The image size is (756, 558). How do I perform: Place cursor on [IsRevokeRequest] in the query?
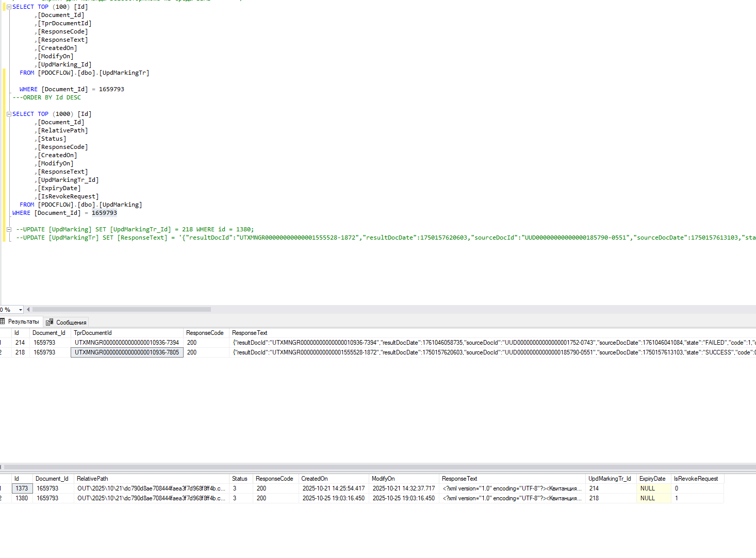[x=68, y=196]
